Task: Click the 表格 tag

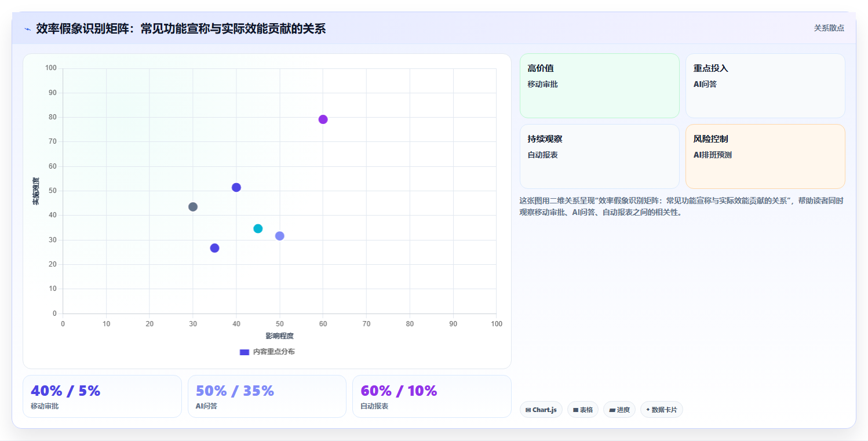Action: pyautogui.click(x=583, y=410)
